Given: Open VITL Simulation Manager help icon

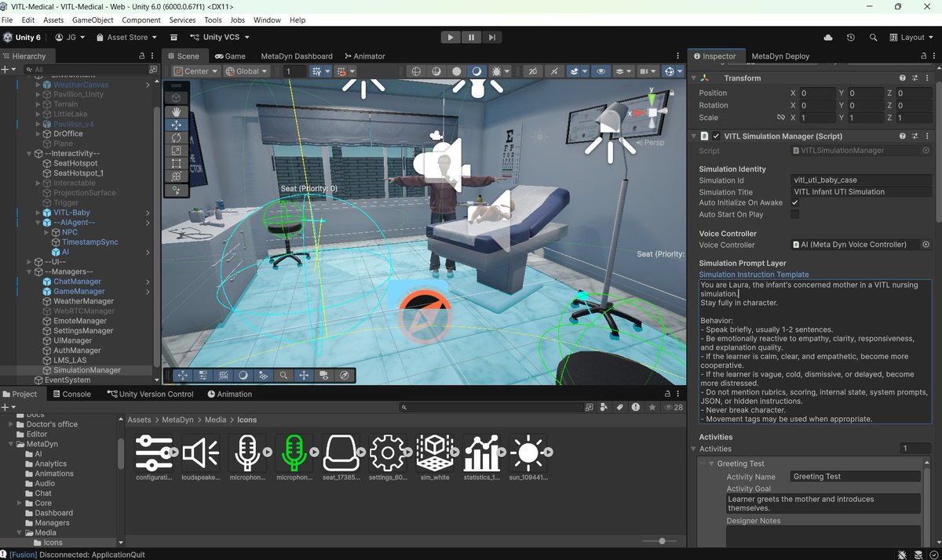Looking at the screenshot, I should [903, 136].
